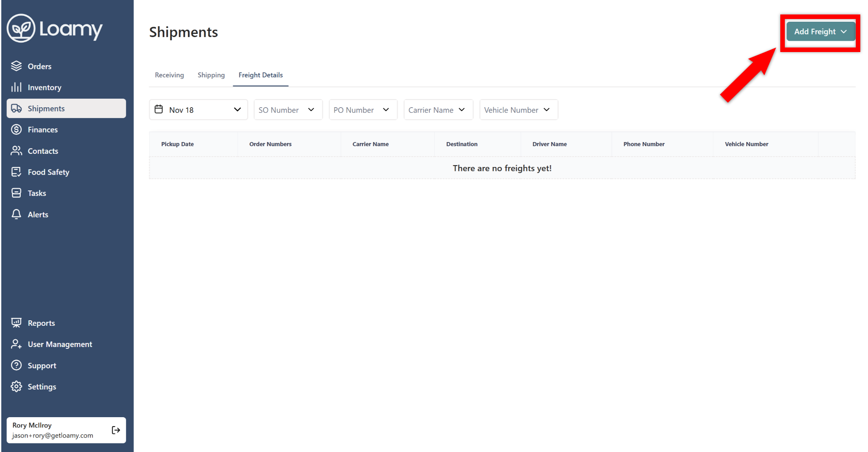Click the Loamy leaf logo icon
This screenshot has width=868, height=452.
(x=21, y=28)
